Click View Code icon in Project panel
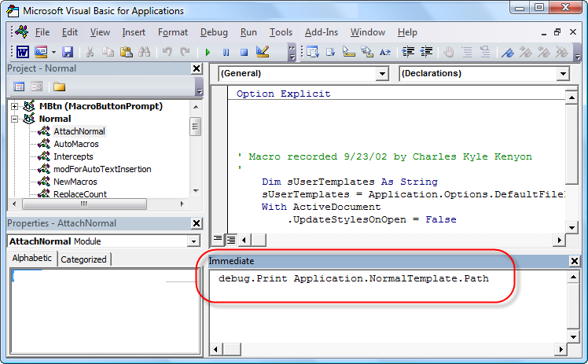Screen dimensions: 588x364 click(x=19, y=86)
